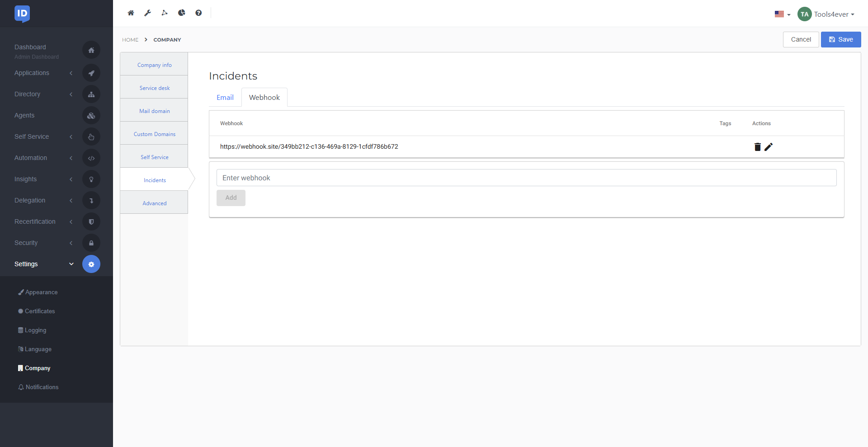Click the Webhook column header
The width and height of the screenshot is (868, 447).
click(231, 123)
